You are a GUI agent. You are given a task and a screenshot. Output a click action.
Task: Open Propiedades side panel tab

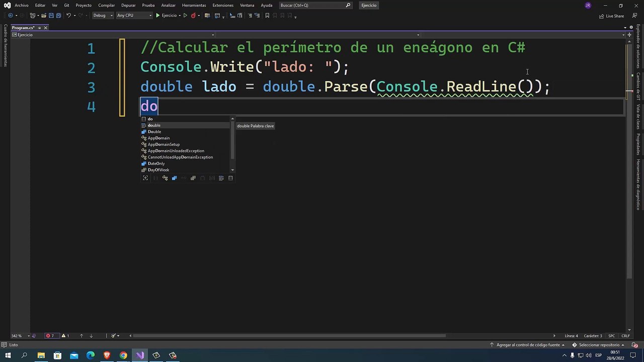tap(638, 144)
